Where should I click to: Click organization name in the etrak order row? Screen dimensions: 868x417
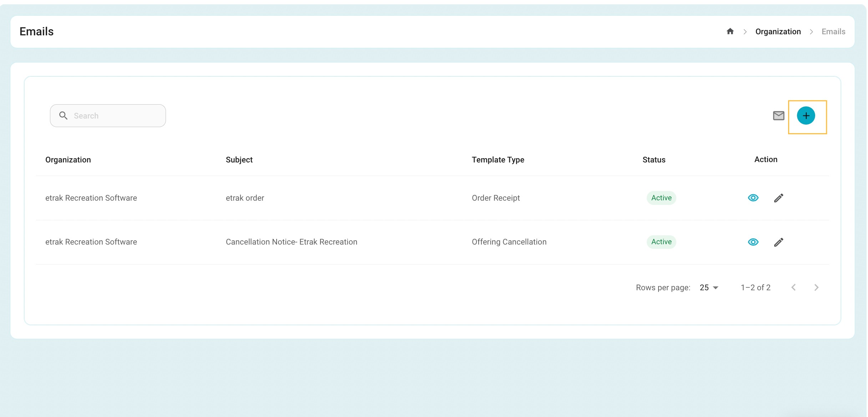91,198
